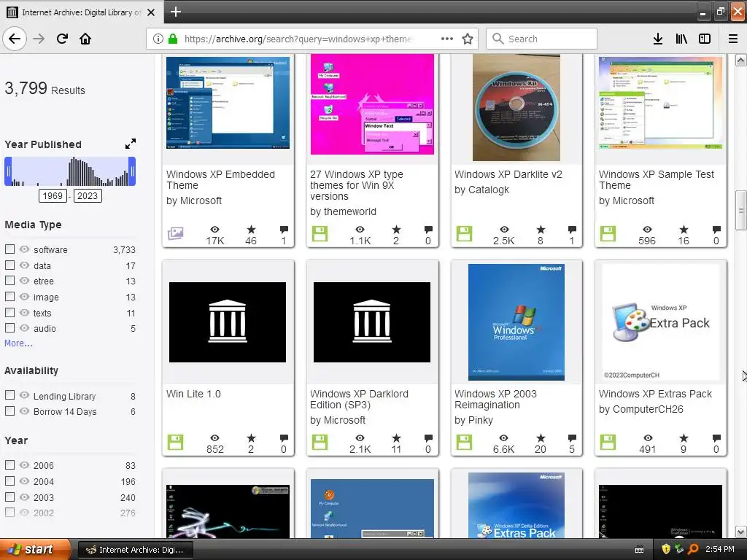Check the software media type filter
747x560 pixels.
point(9,249)
